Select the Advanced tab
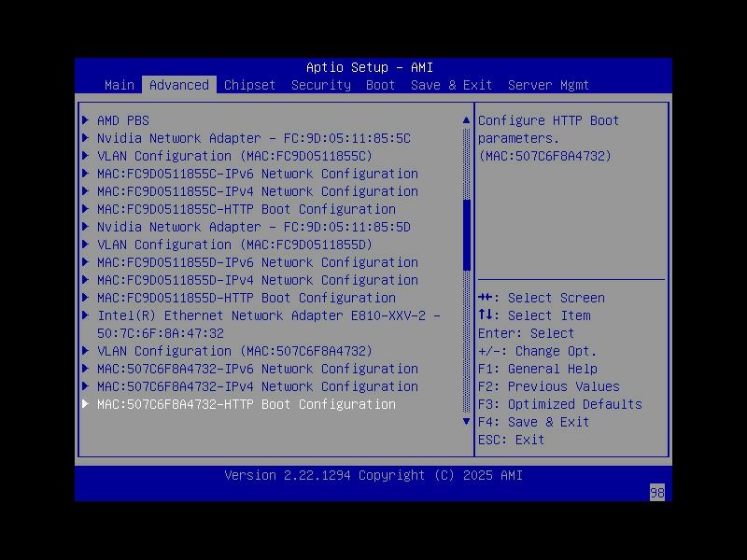 tap(179, 85)
